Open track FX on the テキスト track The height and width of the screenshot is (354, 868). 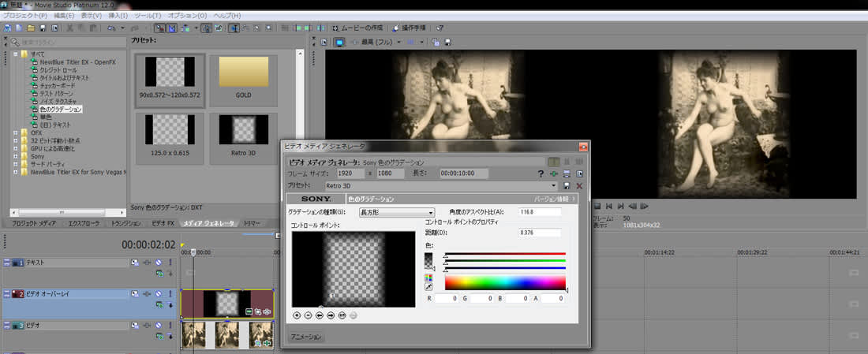click(147, 262)
